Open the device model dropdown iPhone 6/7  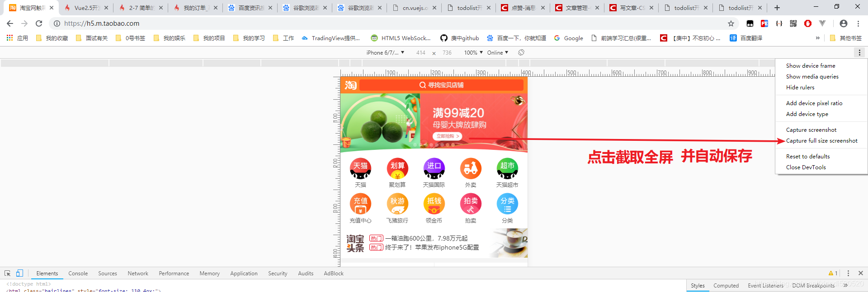(385, 53)
